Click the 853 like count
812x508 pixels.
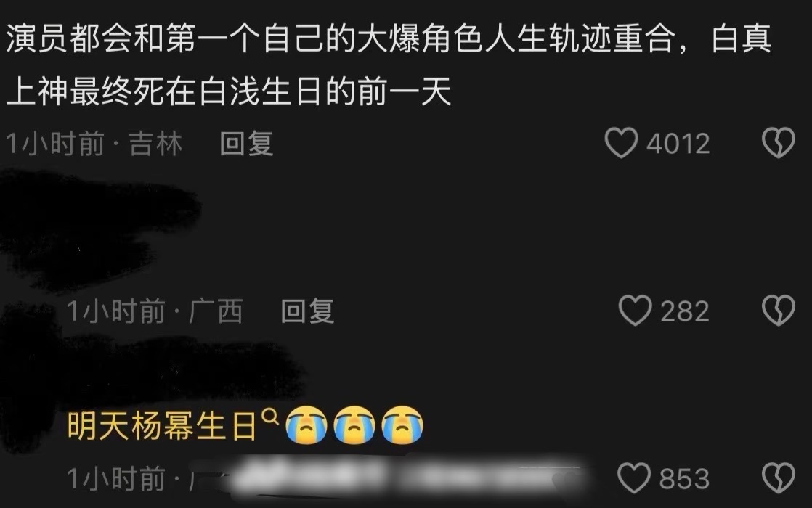pos(684,479)
